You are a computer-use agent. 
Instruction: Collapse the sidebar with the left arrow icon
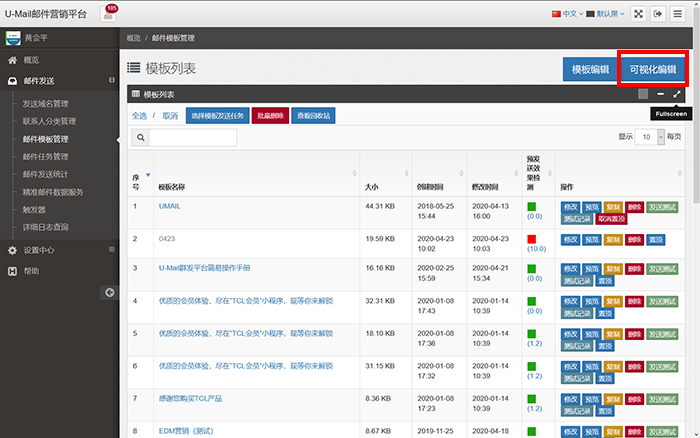pyautogui.click(x=109, y=292)
